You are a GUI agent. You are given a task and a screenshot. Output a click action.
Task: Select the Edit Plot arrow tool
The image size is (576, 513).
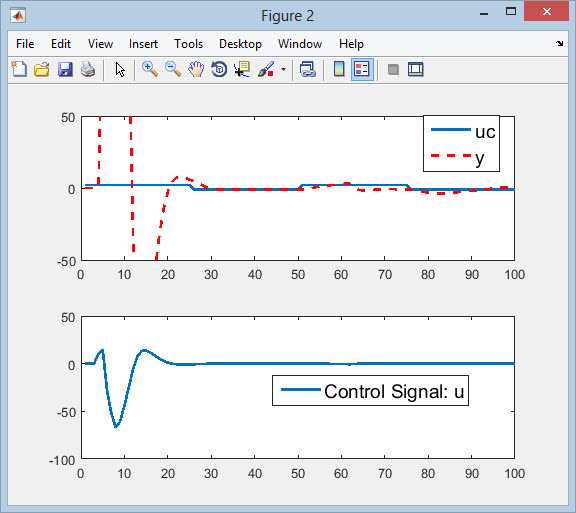120,69
